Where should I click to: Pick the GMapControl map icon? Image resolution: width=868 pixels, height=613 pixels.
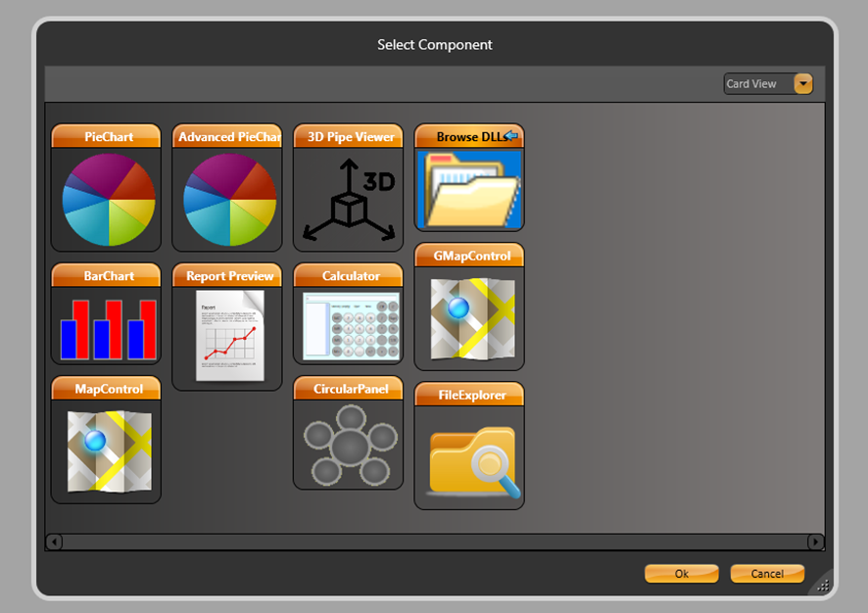469,318
